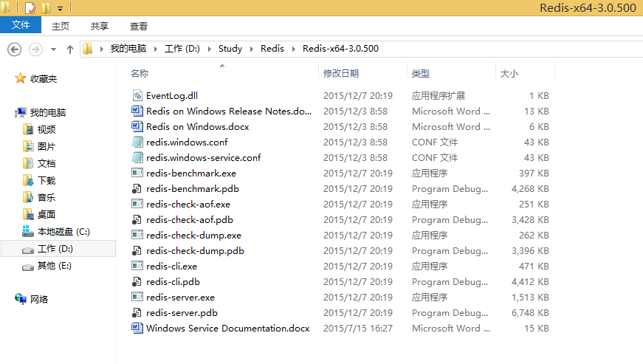Click the redis-server.pdb file icon
643x364 pixels.
(x=137, y=312)
